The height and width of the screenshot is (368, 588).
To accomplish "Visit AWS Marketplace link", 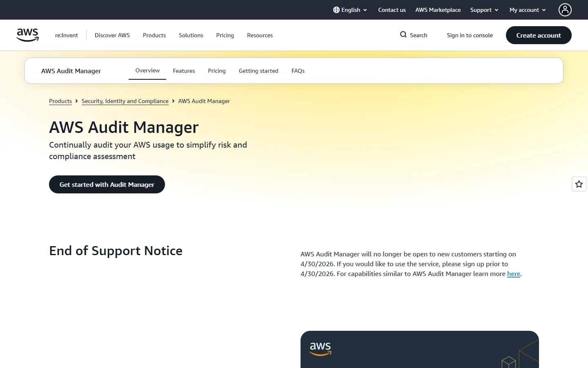I will (438, 10).
